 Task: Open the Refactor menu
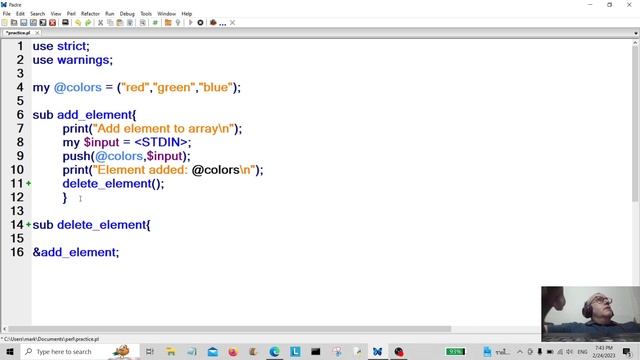click(90, 13)
